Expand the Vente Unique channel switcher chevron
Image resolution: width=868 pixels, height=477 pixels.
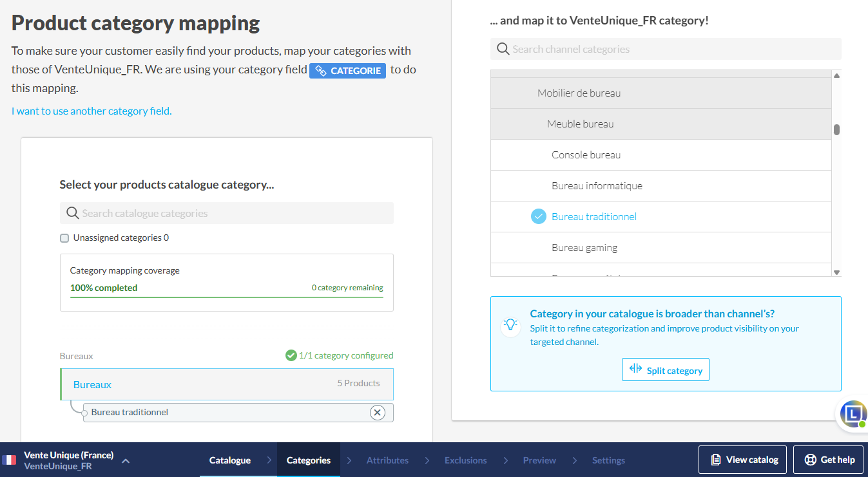coord(126,460)
